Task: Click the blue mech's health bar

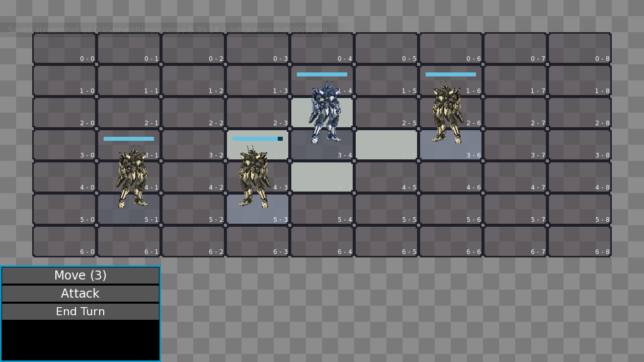Action: click(322, 74)
